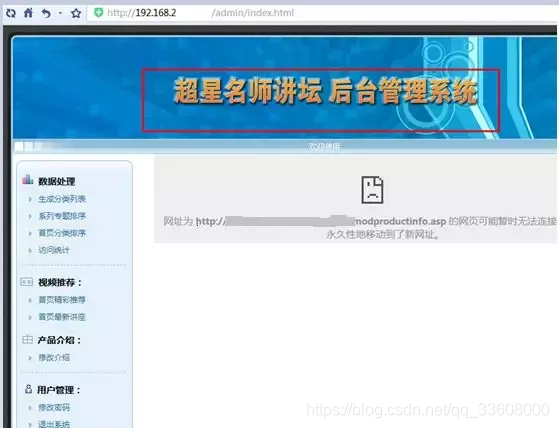Select the 数据处理 section heading
The height and width of the screenshot is (428, 559).
56,181
